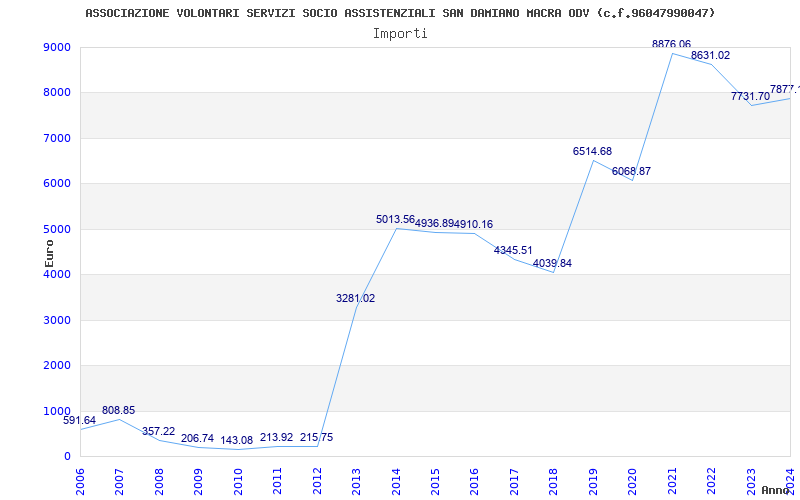
Task: Click the 2014 year label
Action: [x=395, y=481]
